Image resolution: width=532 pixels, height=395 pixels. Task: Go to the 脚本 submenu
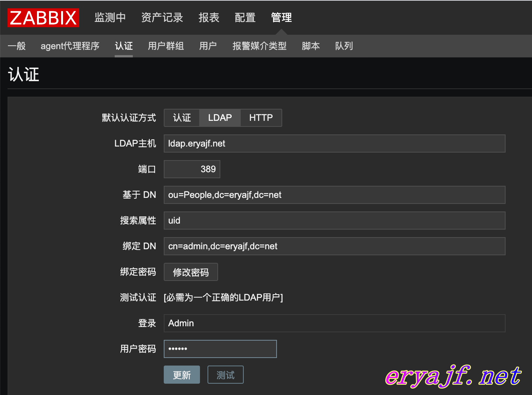coord(311,46)
